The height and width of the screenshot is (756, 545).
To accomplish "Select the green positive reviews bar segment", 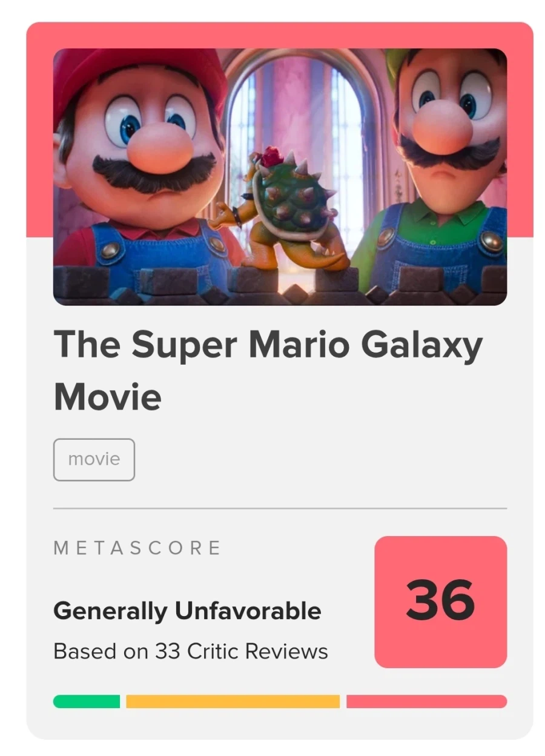I will pyautogui.click(x=87, y=701).
